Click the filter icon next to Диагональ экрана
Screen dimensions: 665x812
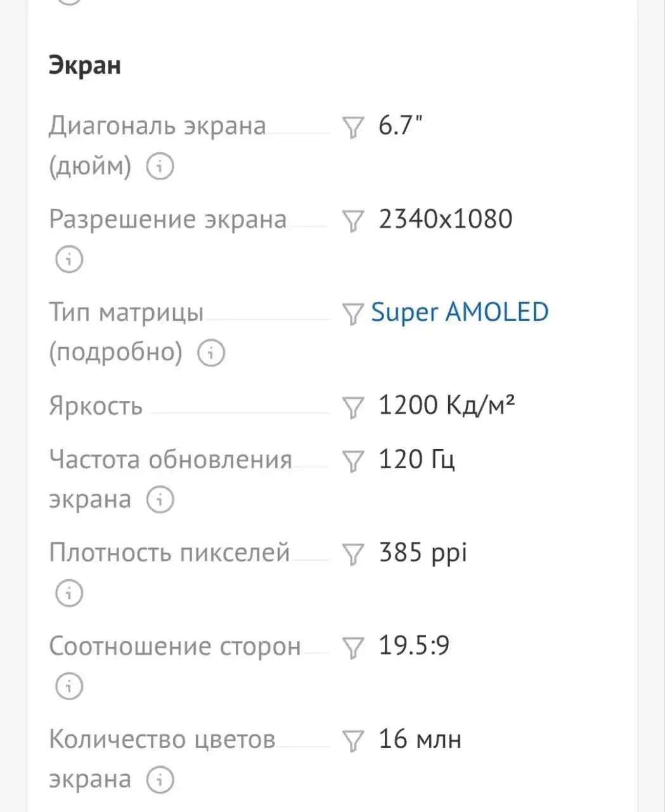point(353,127)
